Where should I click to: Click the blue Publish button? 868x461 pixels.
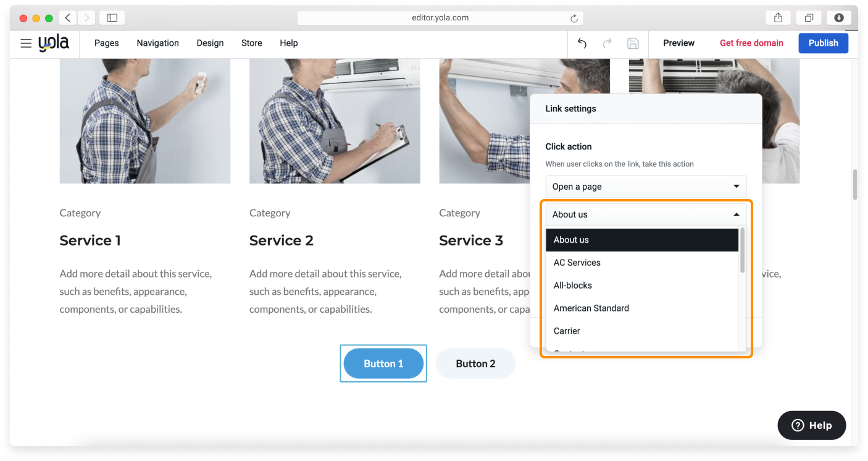point(823,43)
